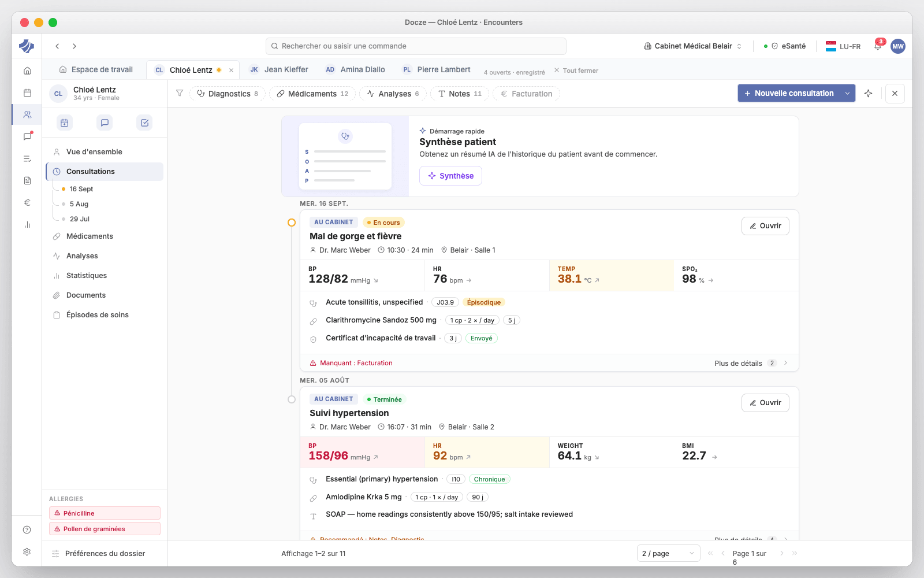Switch to the Jean Kieffer tab
Viewport: 924px width, 578px height.
(279, 69)
